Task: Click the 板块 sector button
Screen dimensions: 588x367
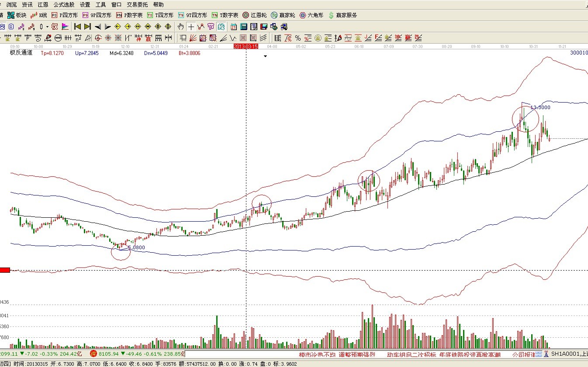Action: 17,15
